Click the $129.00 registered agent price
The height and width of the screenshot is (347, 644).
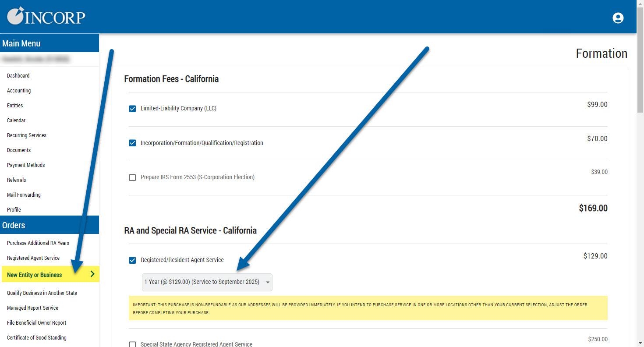(595, 256)
